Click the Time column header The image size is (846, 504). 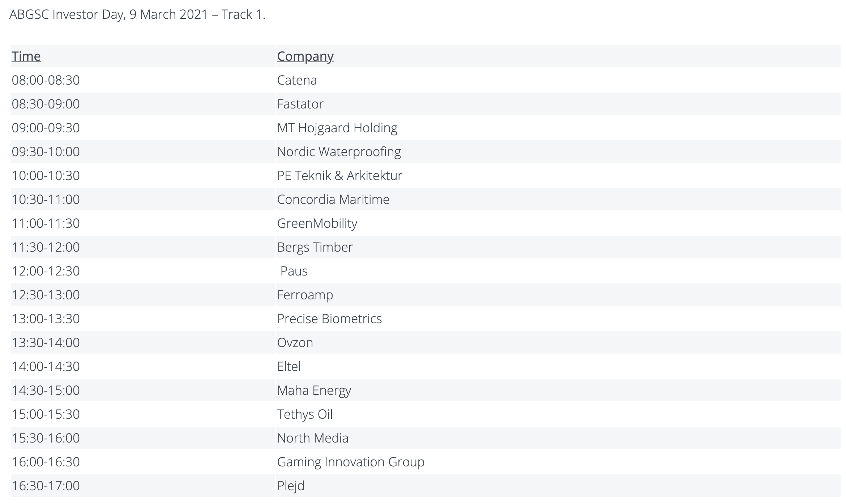(x=26, y=56)
